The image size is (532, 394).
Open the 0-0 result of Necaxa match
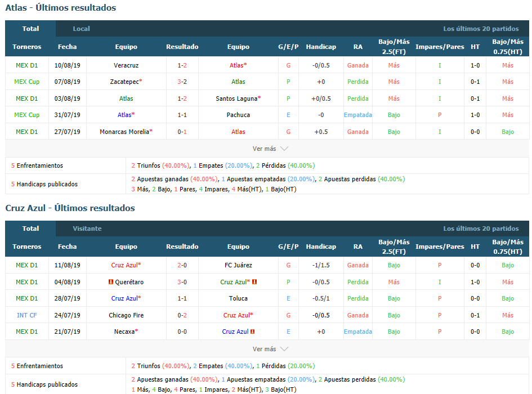182,332
